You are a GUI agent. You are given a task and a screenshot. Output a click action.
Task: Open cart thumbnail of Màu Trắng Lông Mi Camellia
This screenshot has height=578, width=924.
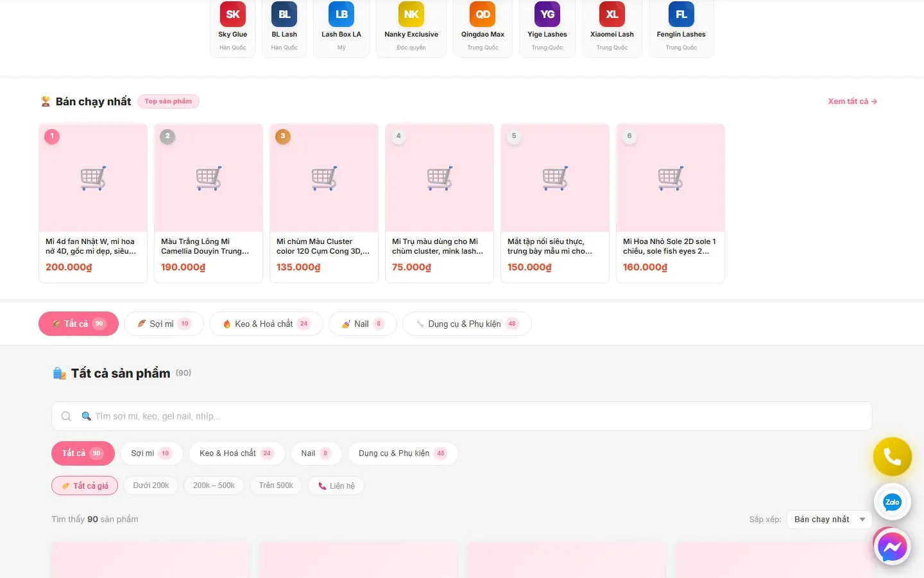[x=209, y=178]
